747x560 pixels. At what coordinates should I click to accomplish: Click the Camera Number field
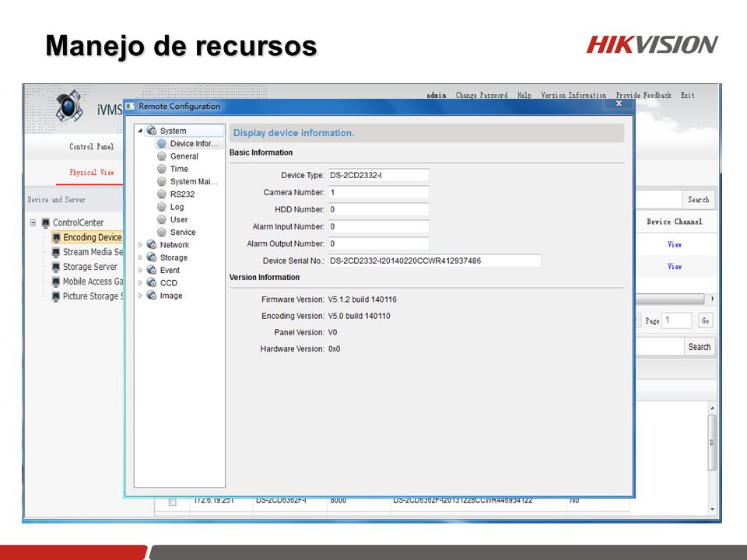tap(379, 192)
